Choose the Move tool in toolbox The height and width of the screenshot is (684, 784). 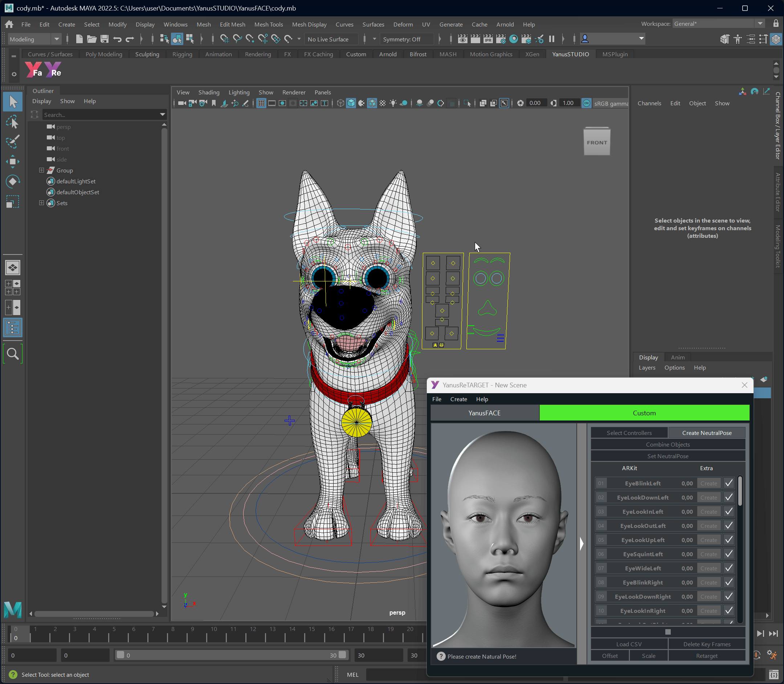pyautogui.click(x=12, y=162)
